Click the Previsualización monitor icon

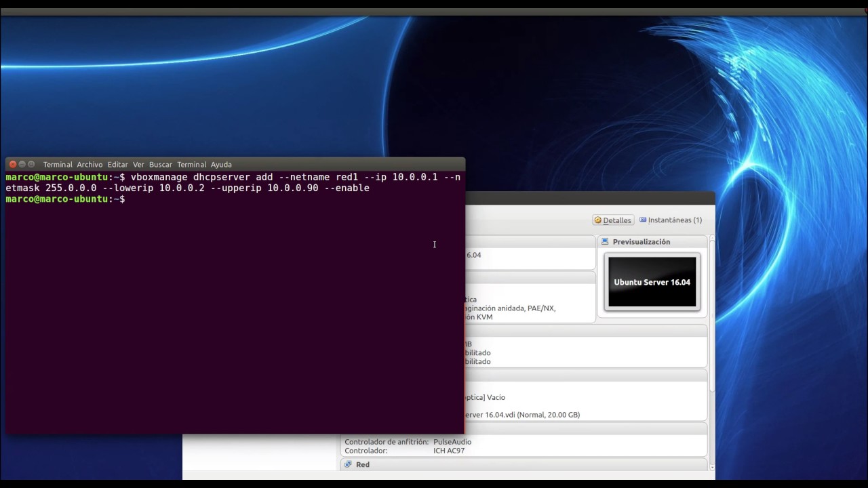point(605,241)
